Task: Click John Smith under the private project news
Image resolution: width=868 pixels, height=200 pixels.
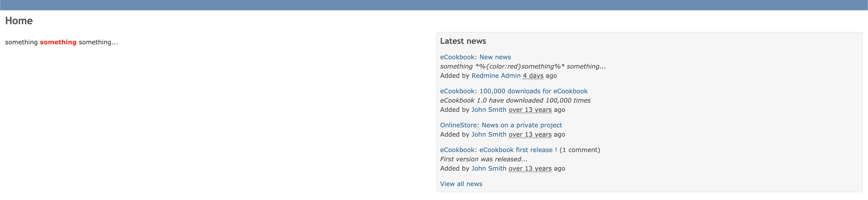Action: point(489,135)
